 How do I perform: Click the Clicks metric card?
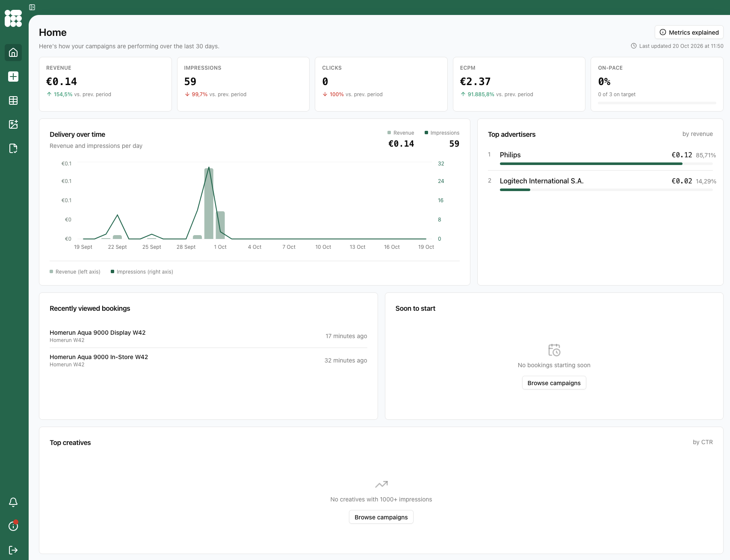pos(381,84)
